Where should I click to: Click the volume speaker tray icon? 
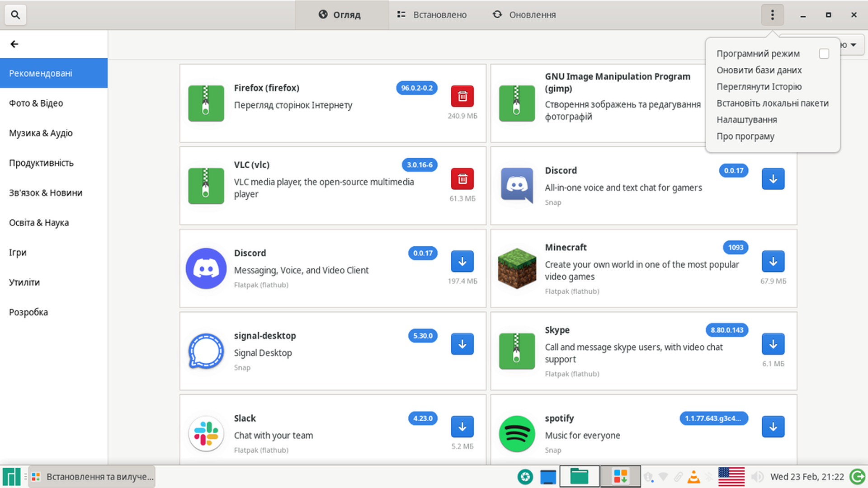pos(757,477)
